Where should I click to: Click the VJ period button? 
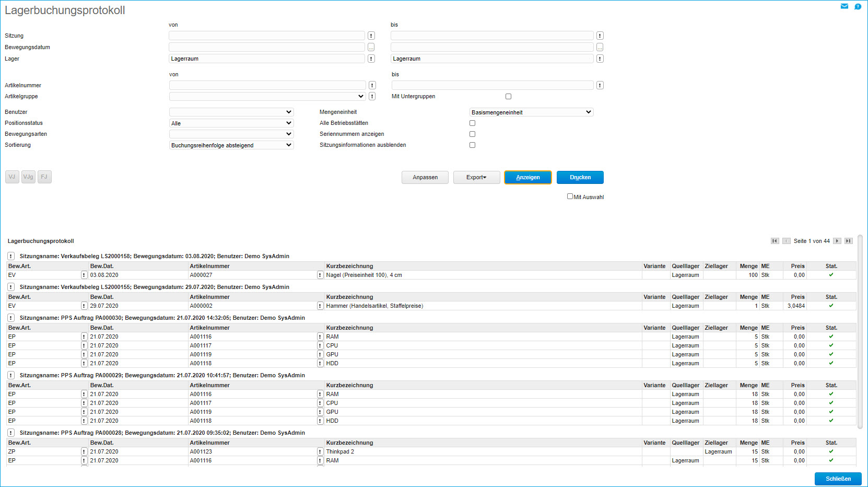click(x=12, y=177)
